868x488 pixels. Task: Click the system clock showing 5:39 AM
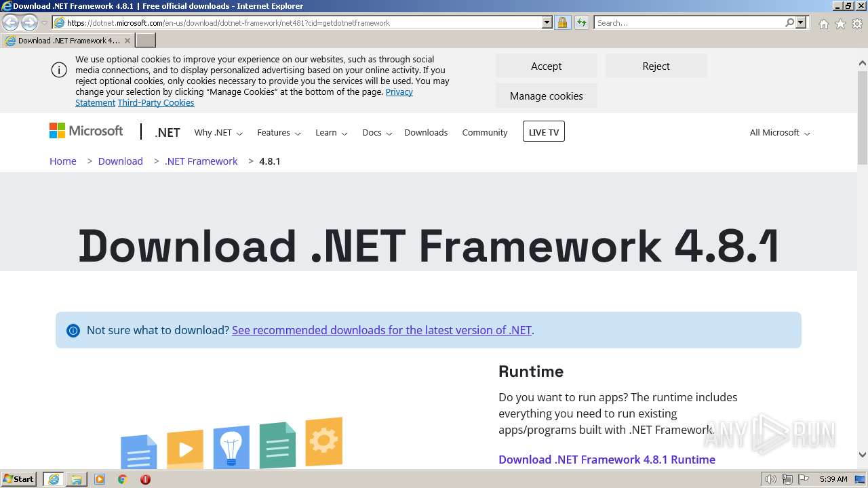(833, 479)
